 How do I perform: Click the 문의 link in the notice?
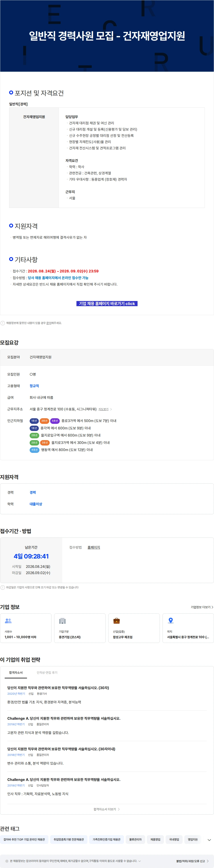(x=49, y=323)
